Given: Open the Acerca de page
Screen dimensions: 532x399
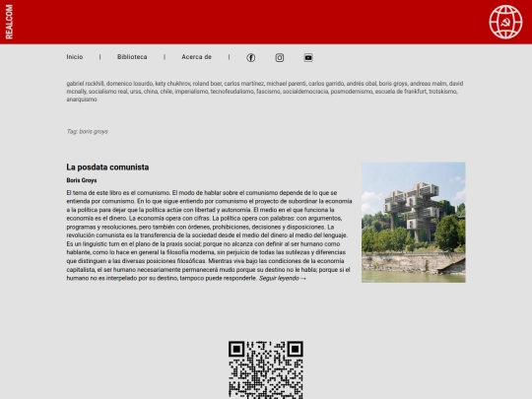Looking at the screenshot, I should 196,57.
